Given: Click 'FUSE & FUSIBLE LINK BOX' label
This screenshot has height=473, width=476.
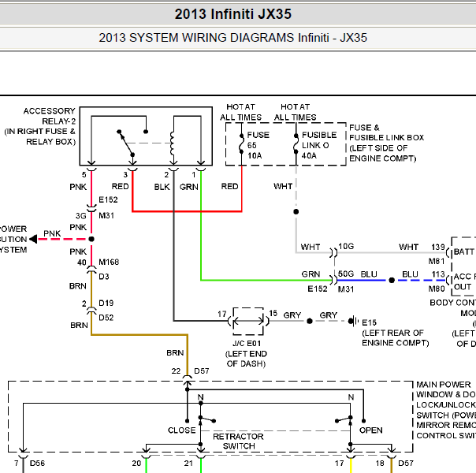Looking at the screenshot, I should [x=386, y=143].
